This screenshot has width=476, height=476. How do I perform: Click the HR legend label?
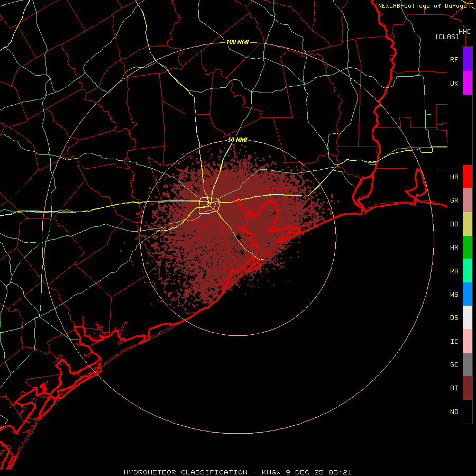454,248
